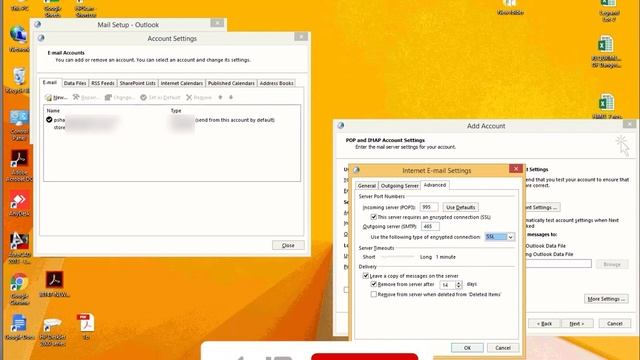This screenshot has width=640, height=360.
Task: Select the Advanced tab in Internet E-mail Settings
Action: click(435, 185)
